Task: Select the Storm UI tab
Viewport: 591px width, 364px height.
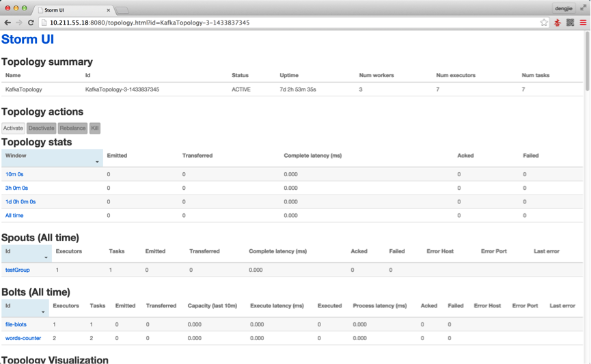Action: 74,10
